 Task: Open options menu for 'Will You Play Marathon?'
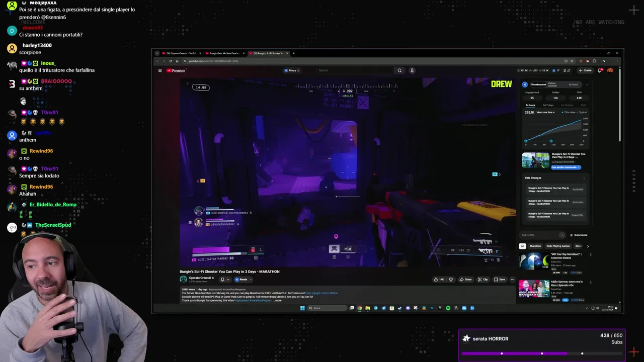tap(591, 255)
